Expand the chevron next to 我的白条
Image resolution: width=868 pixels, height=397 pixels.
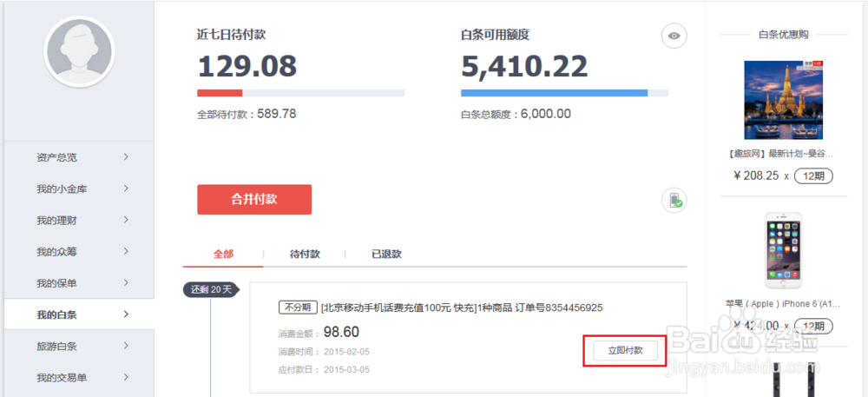(126, 314)
